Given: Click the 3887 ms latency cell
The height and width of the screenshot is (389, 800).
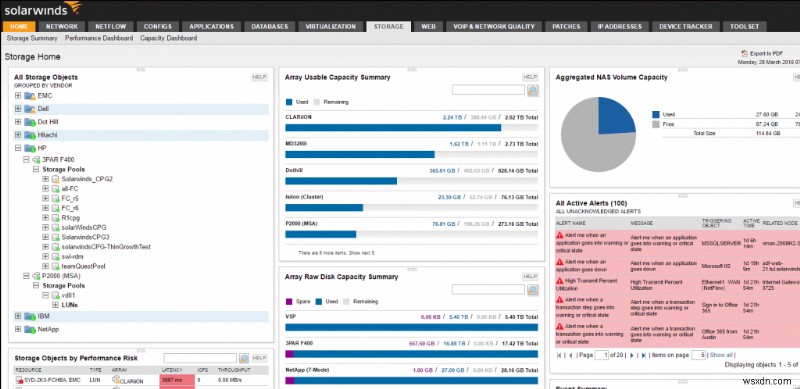Looking at the screenshot, I should (178, 380).
